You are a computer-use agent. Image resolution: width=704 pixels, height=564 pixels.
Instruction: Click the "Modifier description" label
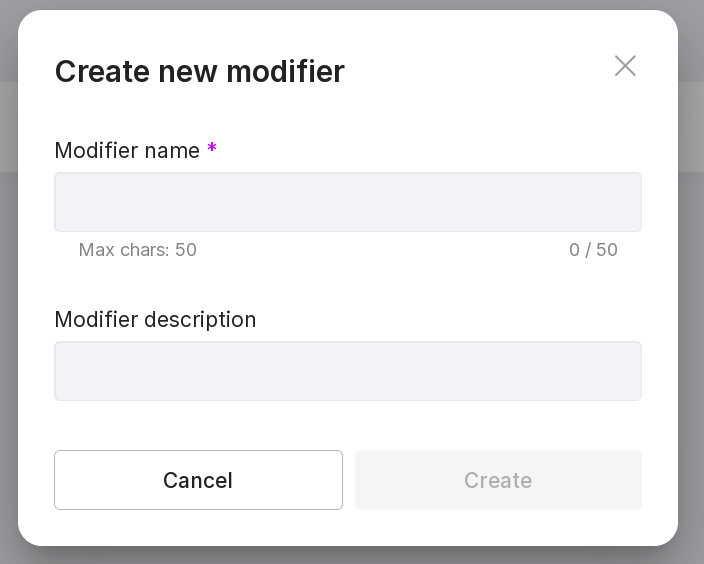155,319
